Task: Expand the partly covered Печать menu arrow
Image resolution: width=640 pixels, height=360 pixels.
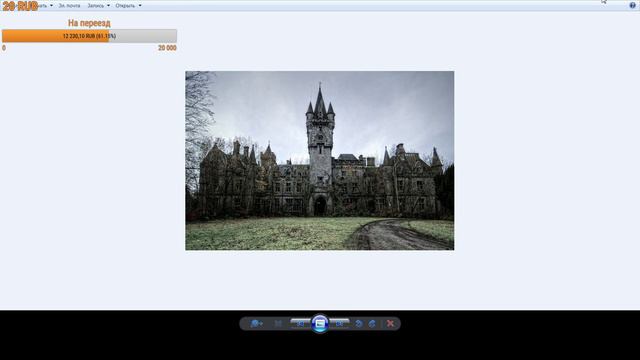Action: coord(51,6)
